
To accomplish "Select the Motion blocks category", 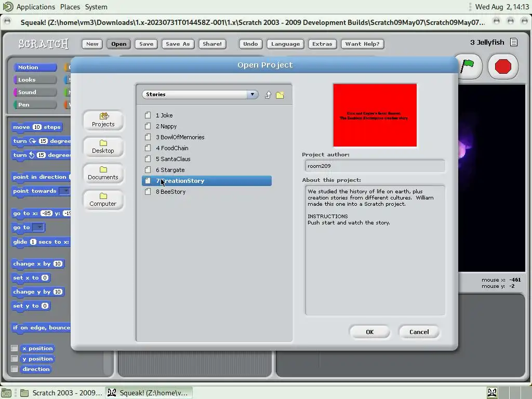I will coord(35,67).
